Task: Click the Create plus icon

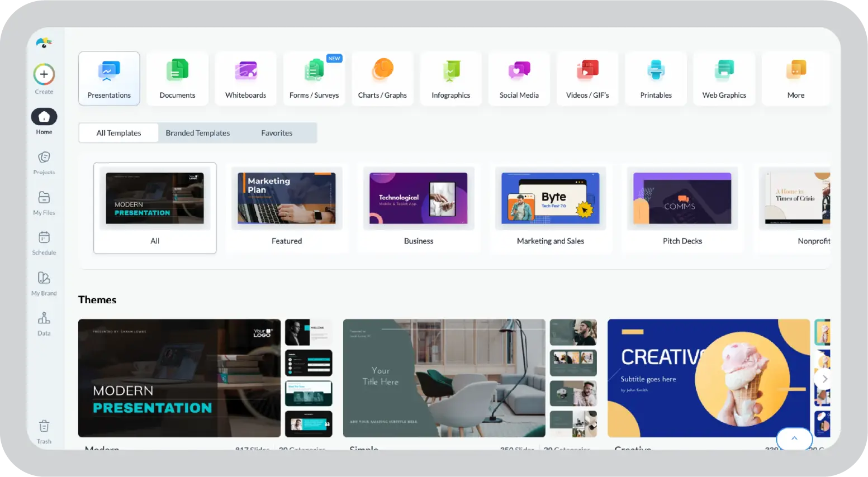Action: click(44, 74)
